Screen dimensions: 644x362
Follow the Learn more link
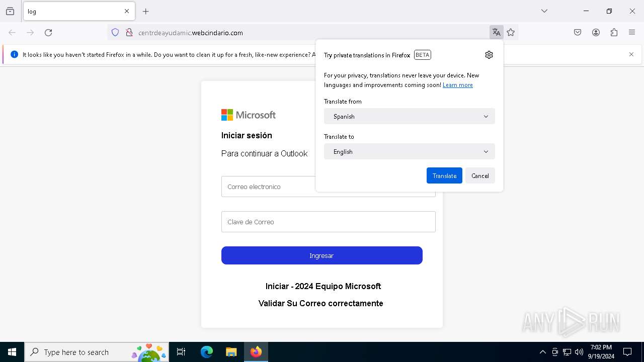[x=458, y=85]
